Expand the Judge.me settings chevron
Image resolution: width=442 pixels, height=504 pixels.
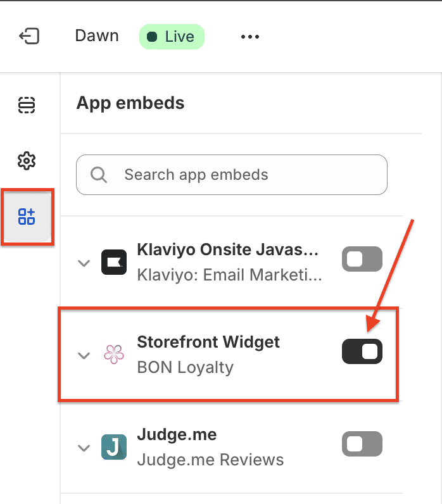(x=84, y=448)
